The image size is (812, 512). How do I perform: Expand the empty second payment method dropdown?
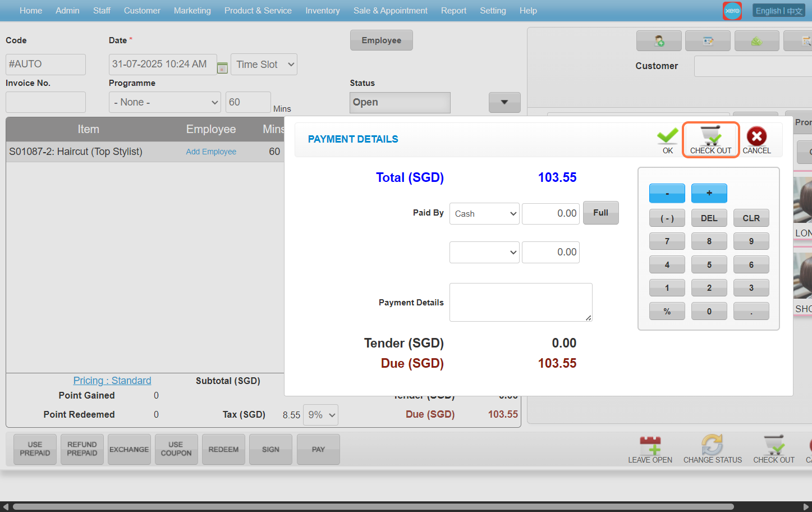click(484, 253)
